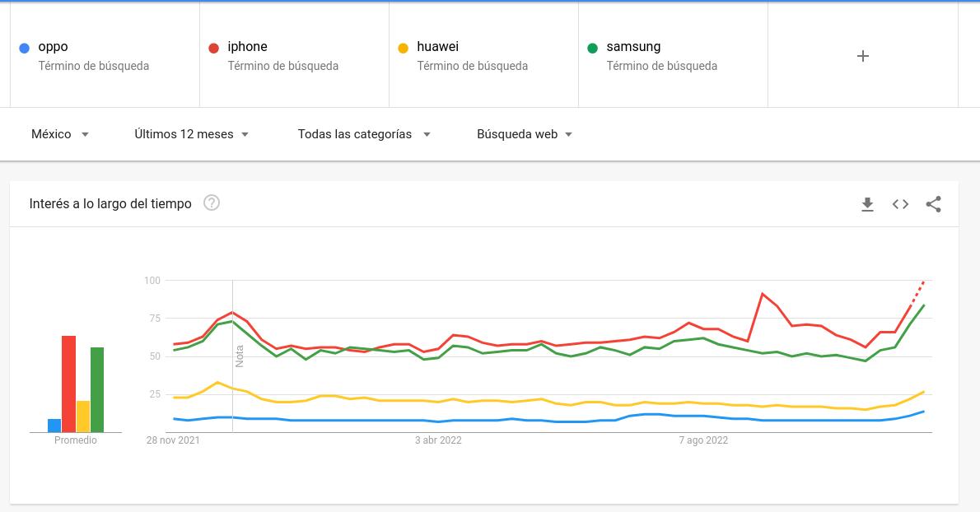The width and height of the screenshot is (980, 512).
Task: Open the Todas las categorías dropdown
Action: point(363,134)
